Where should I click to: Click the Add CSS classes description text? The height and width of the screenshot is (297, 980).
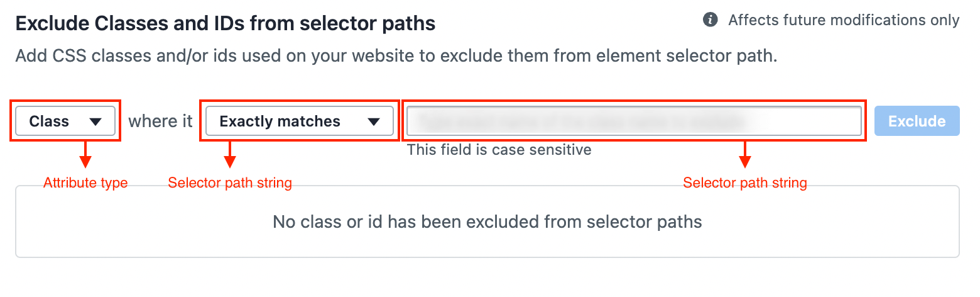pos(396,55)
